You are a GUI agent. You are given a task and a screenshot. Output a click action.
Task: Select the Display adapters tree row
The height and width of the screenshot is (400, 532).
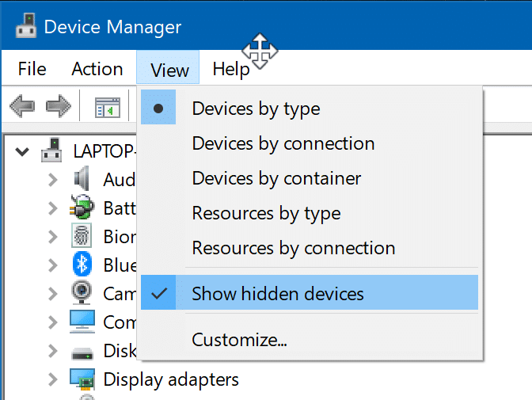coord(171,379)
